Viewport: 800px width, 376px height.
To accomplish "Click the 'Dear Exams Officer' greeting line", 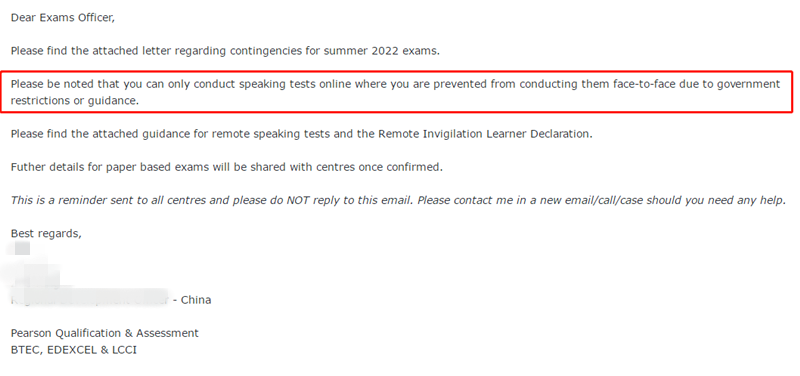I will pos(63,18).
